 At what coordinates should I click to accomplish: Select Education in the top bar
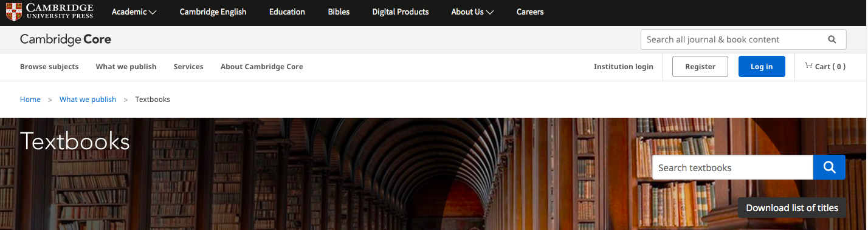[x=287, y=12]
